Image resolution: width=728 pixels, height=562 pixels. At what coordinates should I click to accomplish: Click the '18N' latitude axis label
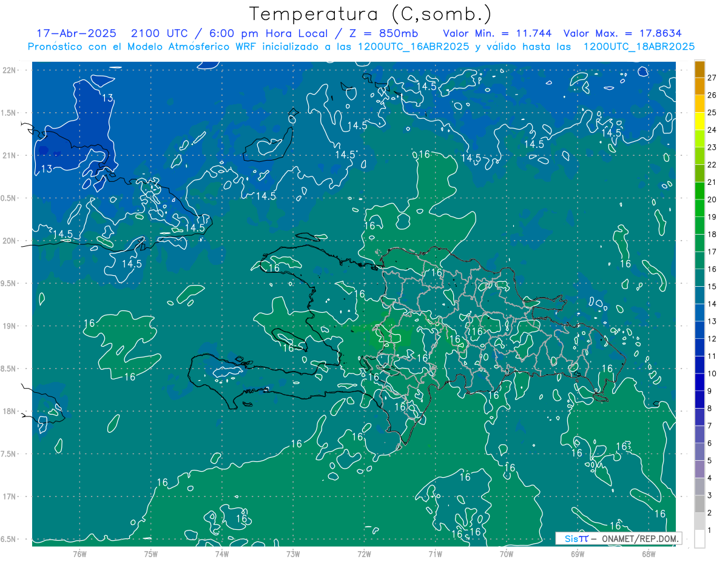coord(9,412)
